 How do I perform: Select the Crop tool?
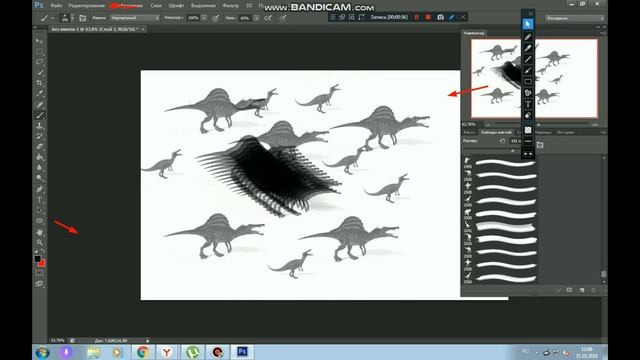[x=39, y=83]
